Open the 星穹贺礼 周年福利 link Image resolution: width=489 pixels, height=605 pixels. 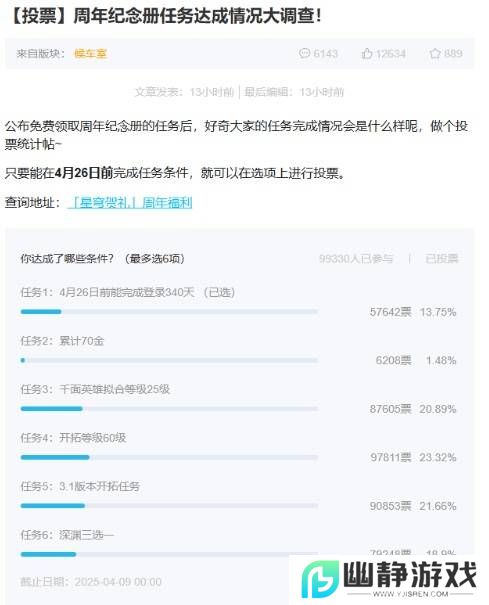(x=130, y=203)
